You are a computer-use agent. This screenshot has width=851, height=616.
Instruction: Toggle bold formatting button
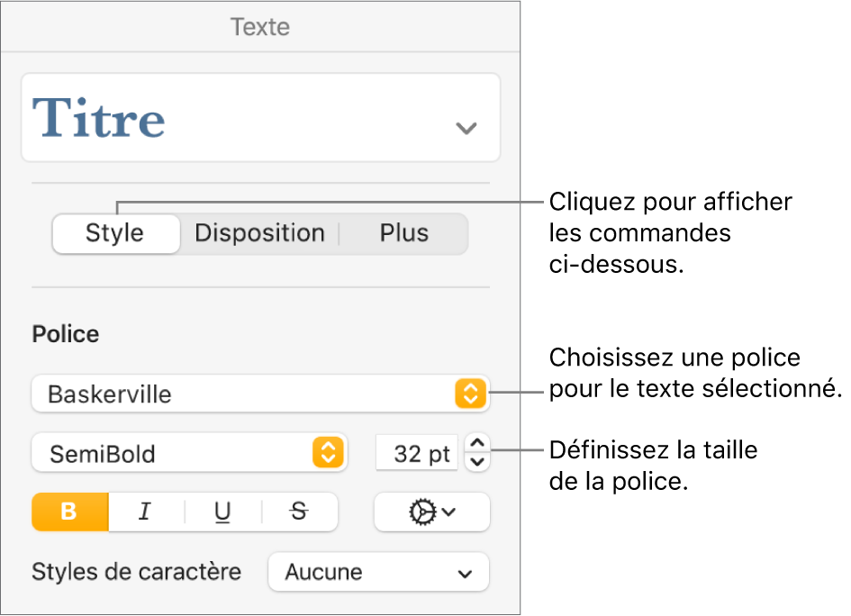tap(70, 512)
